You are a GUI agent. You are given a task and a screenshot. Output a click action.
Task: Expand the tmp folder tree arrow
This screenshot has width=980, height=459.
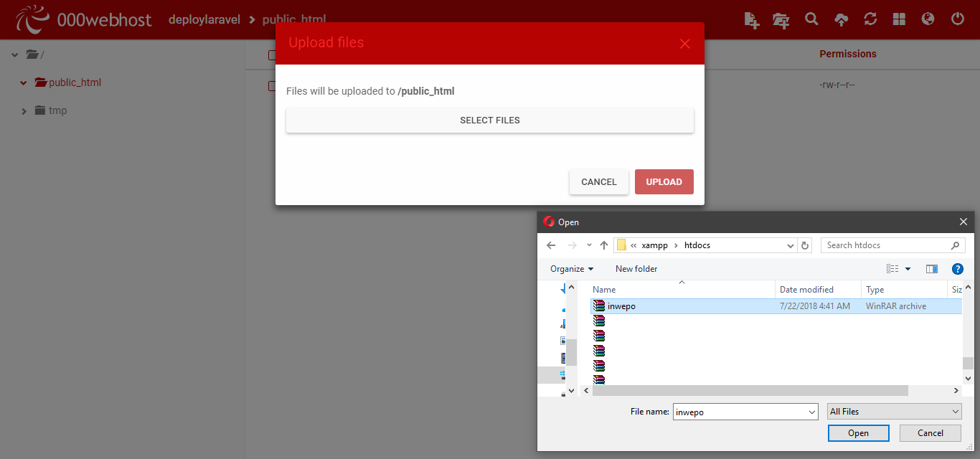pos(24,111)
